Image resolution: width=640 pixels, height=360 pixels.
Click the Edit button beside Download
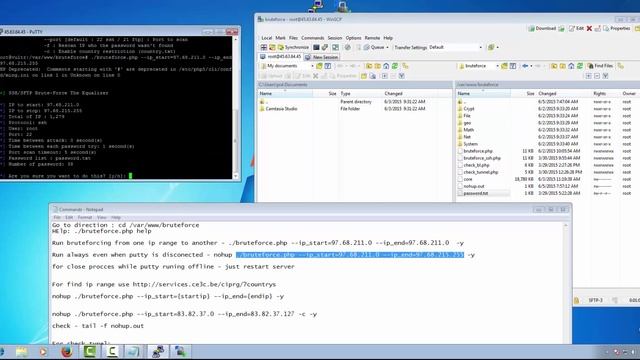(576, 29)
